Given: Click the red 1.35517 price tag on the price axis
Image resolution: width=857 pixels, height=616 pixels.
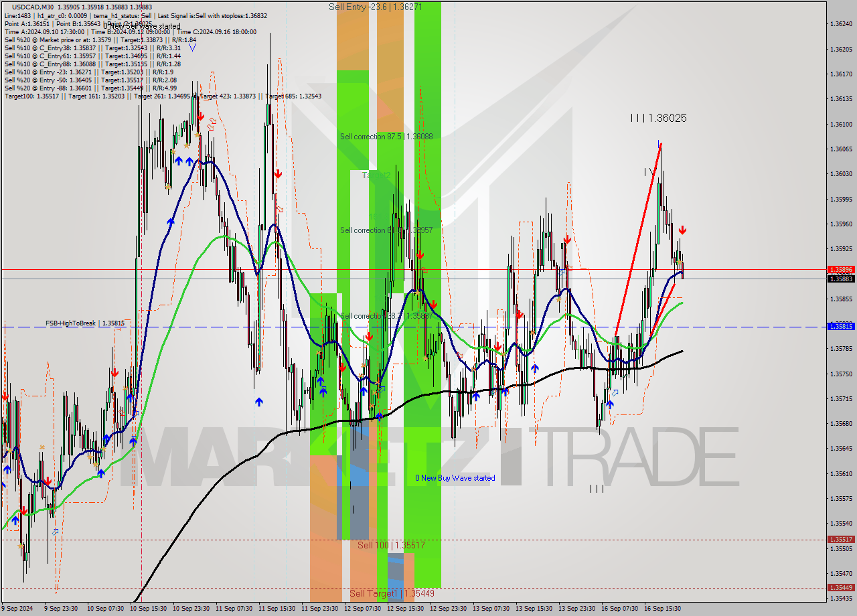Looking at the screenshot, I should pos(840,540).
